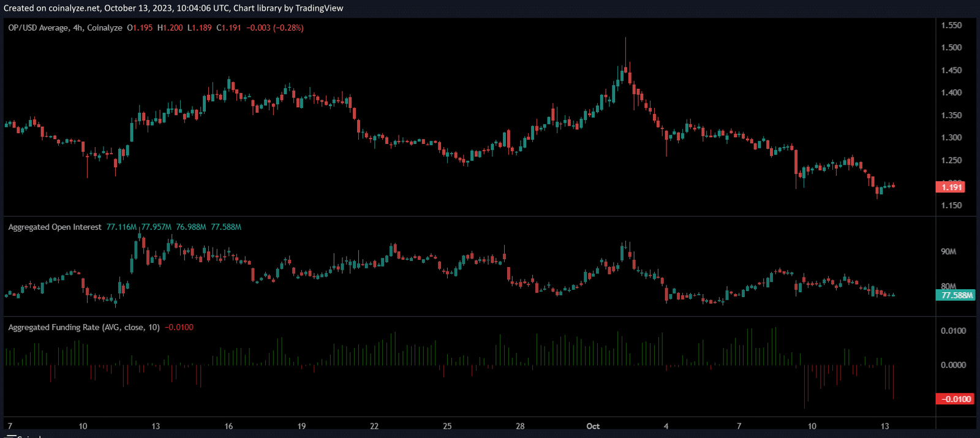Click the 1.300 price axis label
The height and width of the screenshot is (438, 980).
tap(951, 138)
